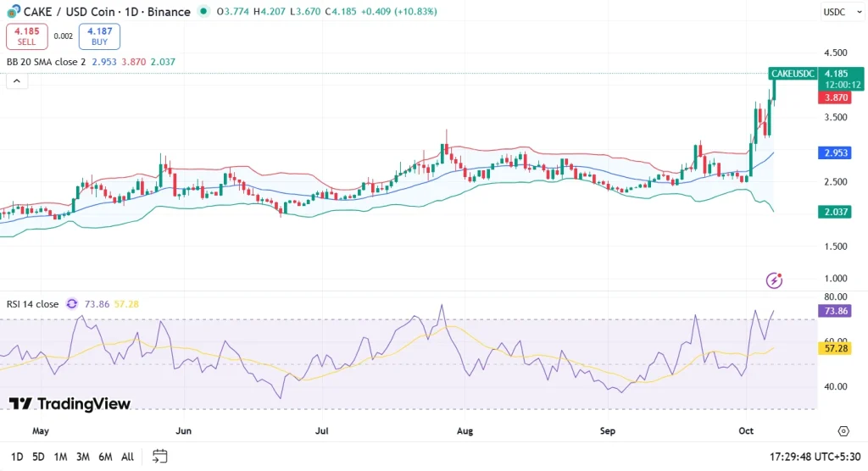Click the RSI purple refresh icon
This screenshot has height=471, width=868.
point(72,304)
